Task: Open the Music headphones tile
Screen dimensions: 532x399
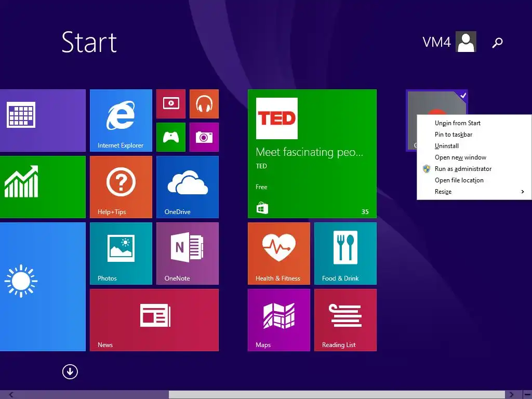Action: click(204, 103)
